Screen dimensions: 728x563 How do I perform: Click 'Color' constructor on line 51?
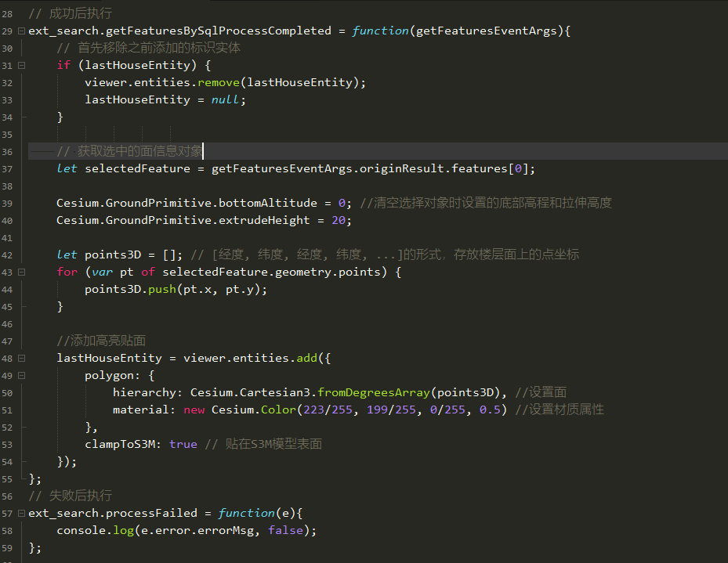tap(278, 410)
